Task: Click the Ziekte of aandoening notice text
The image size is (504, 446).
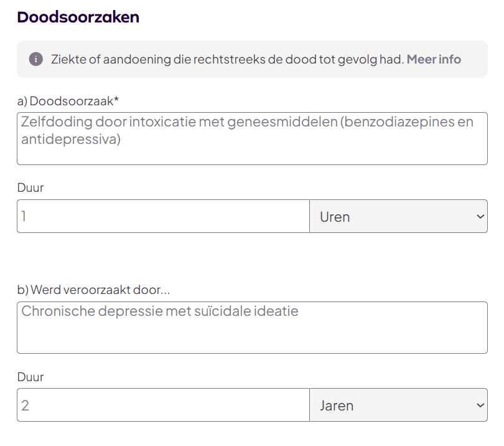Action: point(227,59)
